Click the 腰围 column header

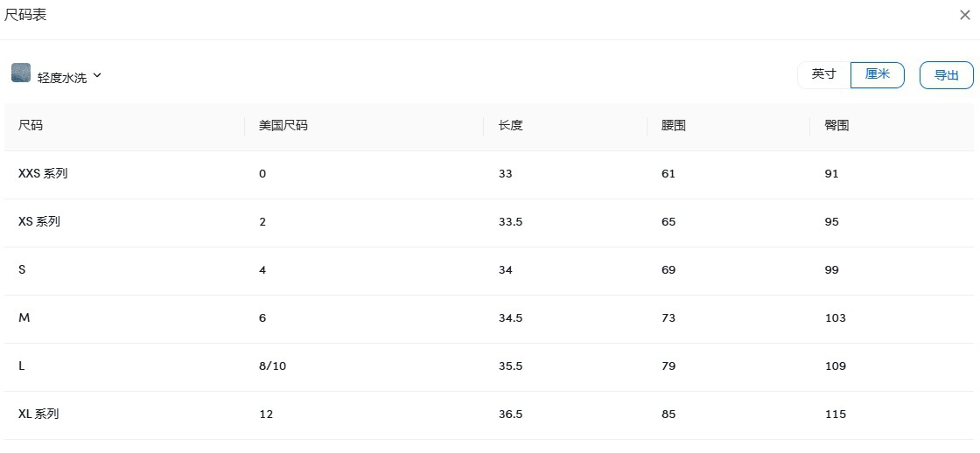click(x=673, y=125)
